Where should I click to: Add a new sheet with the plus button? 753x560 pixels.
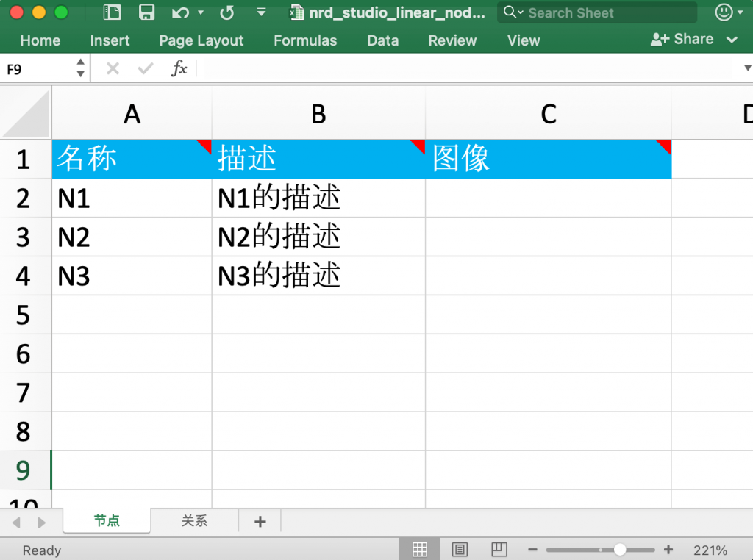point(260,521)
